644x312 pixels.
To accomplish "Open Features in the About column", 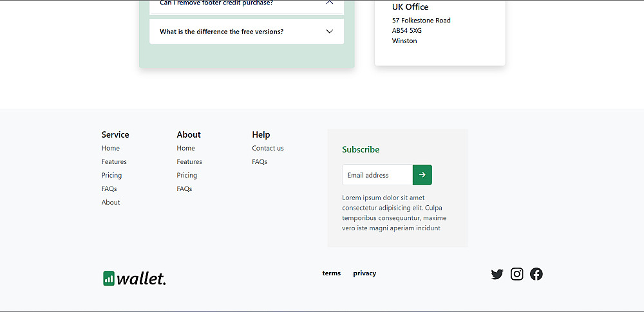I will pyautogui.click(x=189, y=161).
